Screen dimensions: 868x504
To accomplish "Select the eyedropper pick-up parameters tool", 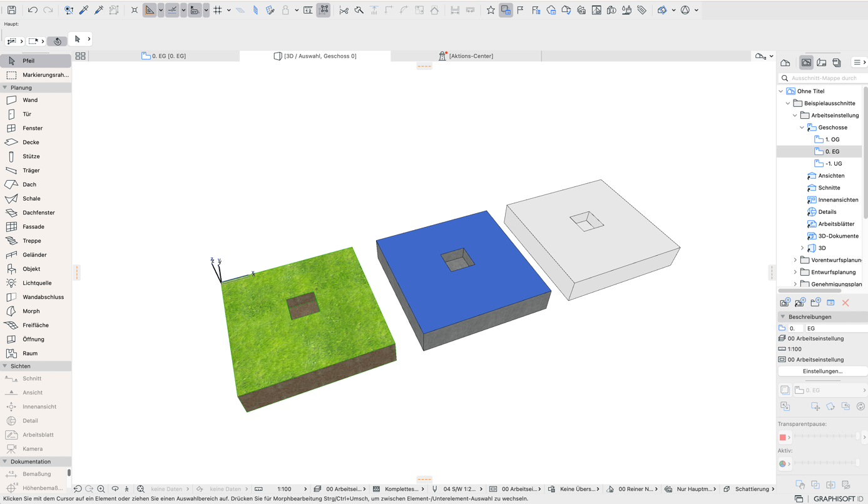I will [x=84, y=10].
